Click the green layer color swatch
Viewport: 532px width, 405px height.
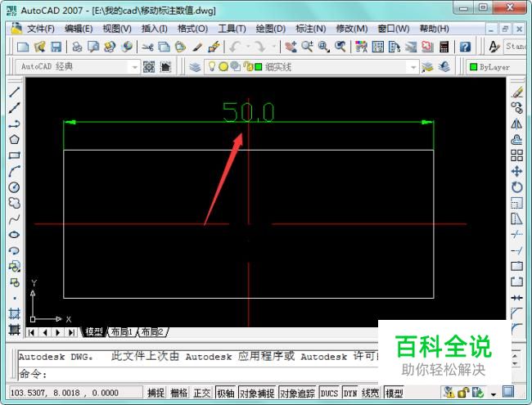(258, 67)
